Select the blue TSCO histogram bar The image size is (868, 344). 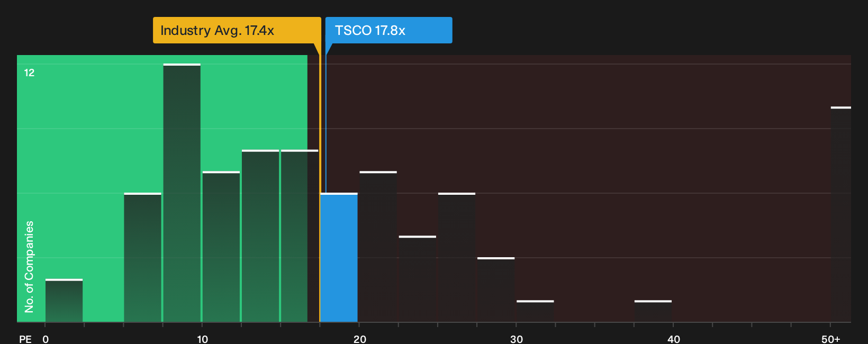click(339, 258)
